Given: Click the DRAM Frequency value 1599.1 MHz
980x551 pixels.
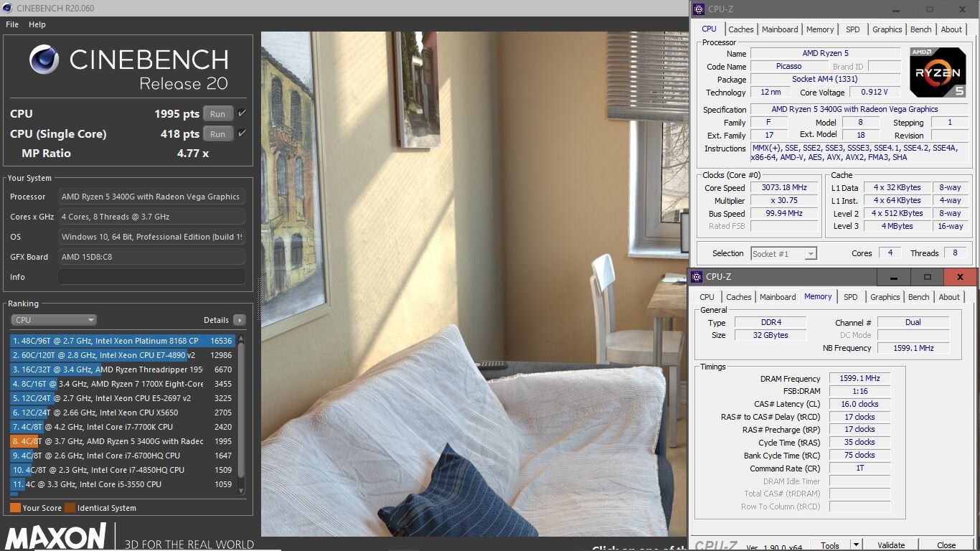Looking at the screenshot, I should point(859,379).
